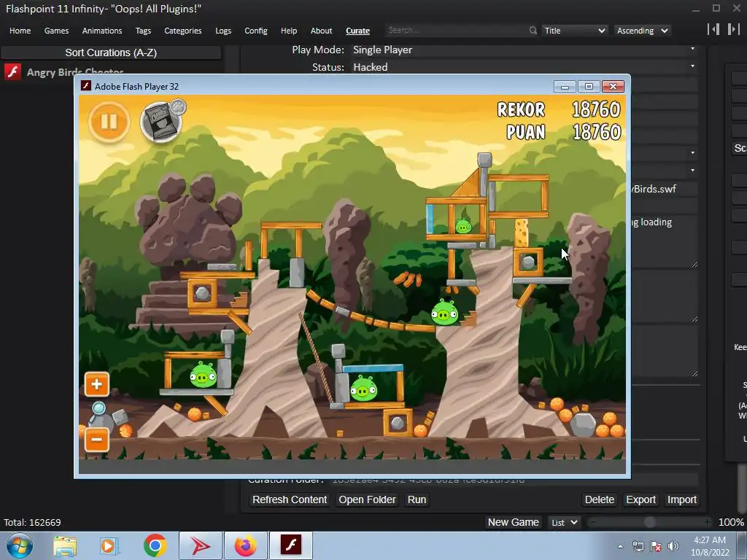Screen dimensions: 747x560
Task: Pause the game with orange pause button
Action: [x=109, y=122]
